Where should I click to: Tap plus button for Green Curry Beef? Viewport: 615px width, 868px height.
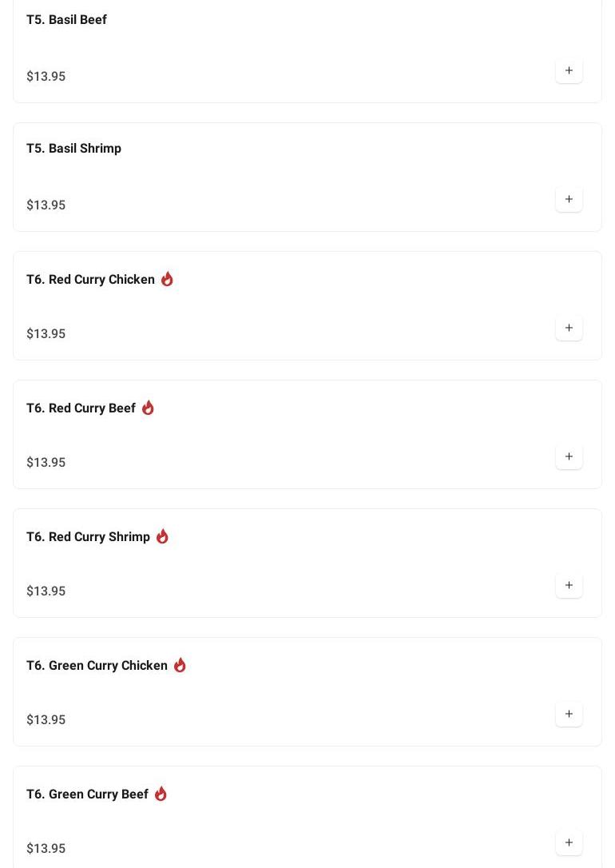[569, 842]
